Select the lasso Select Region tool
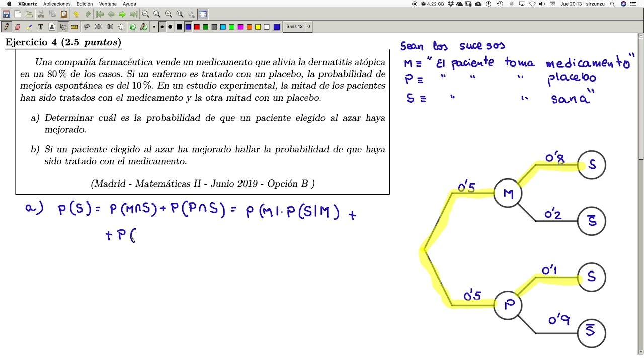Viewport: 644px width, 362px height. [87, 27]
